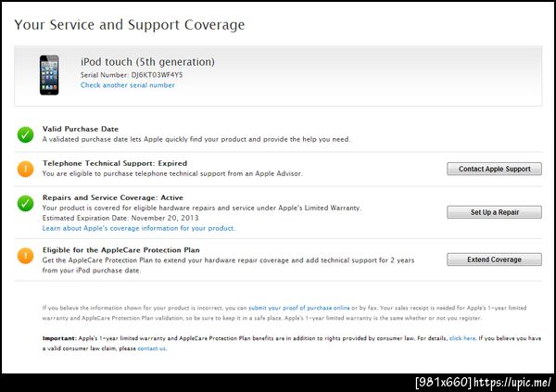Click orange warning icon beside AppleCare Protection Plan
The image size is (556, 392).
point(25,252)
